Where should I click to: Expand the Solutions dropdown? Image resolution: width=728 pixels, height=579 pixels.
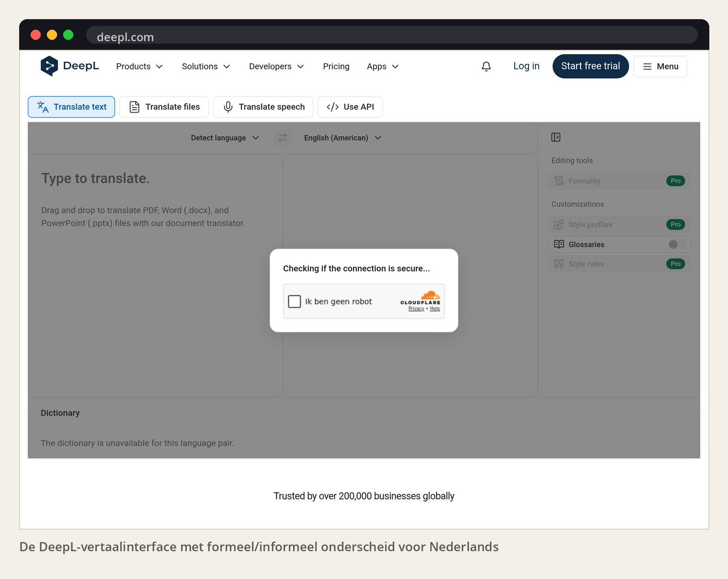206,67
